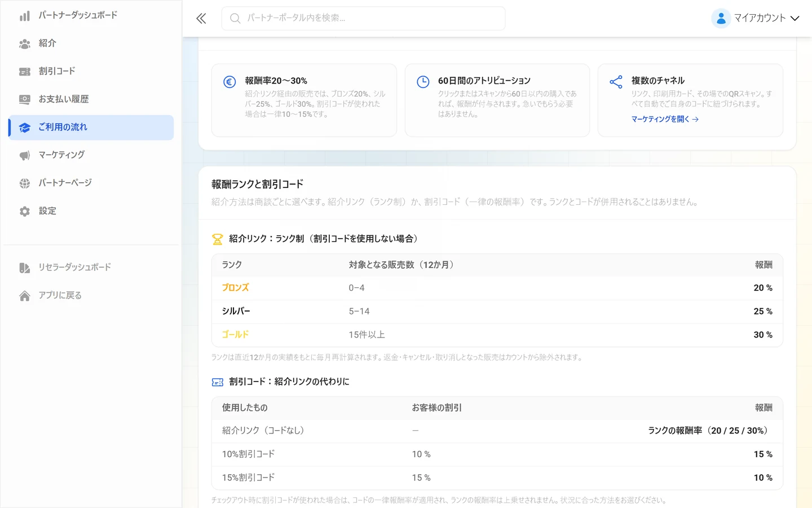Open the お支払い履歴 menu item

91,99
